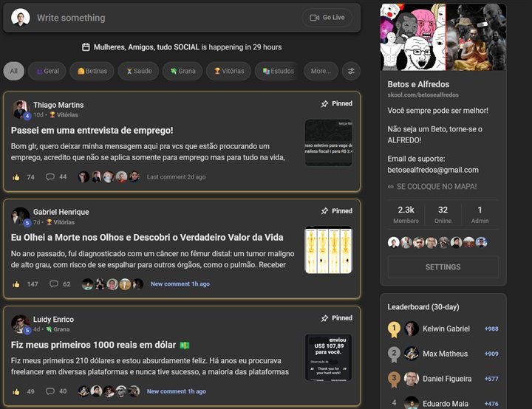The height and width of the screenshot is (409, 532).
Task: Open your profile avatar beside Write something
Action: click(21, 17)
